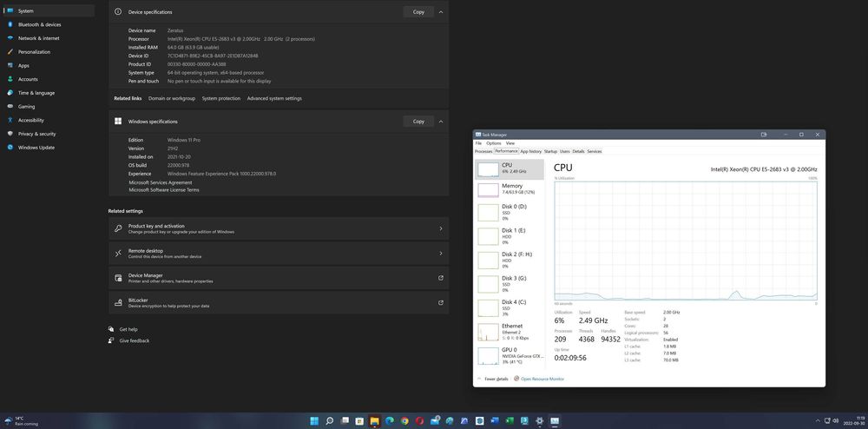Open Task View on taskbar
The height and width of the screenshot is (429, 868).
tap(345, 421)
